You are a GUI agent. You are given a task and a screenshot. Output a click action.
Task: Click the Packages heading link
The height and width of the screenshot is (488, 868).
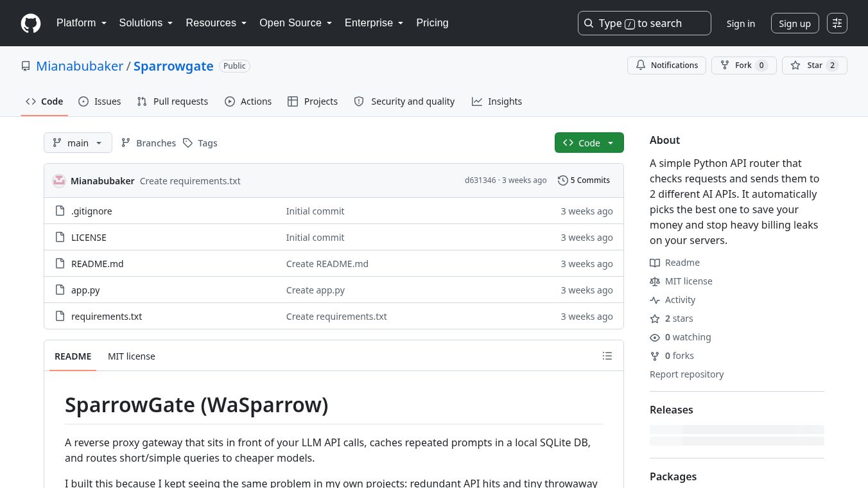point(673,476)
